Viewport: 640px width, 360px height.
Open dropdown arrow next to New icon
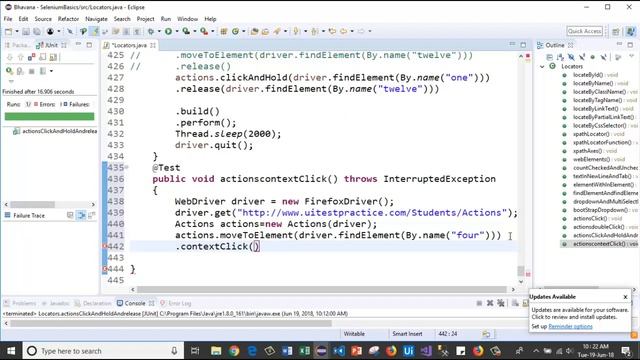click(x=17, y=31)
